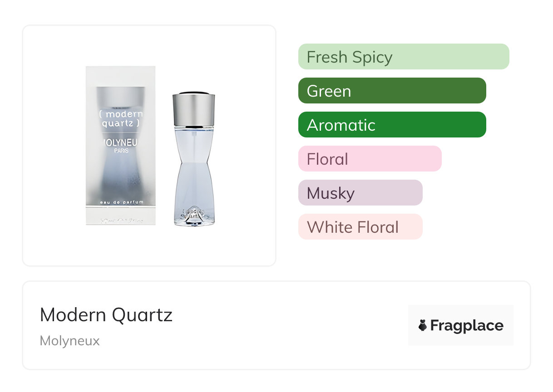The height and width of the screenshot is (392, 553).
Task: Click the grey Fragplace badge background
Action: pyautogui.click(x=461, y=325)
